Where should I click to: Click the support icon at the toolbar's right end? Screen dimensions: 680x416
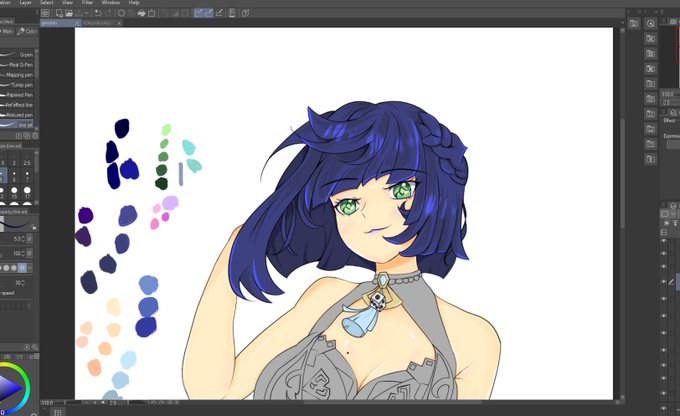[245, 13]
